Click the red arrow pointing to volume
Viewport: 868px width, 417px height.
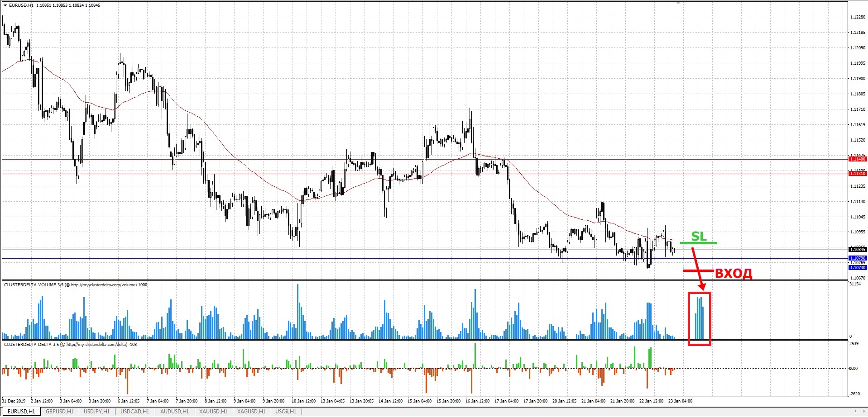[698, 269]
